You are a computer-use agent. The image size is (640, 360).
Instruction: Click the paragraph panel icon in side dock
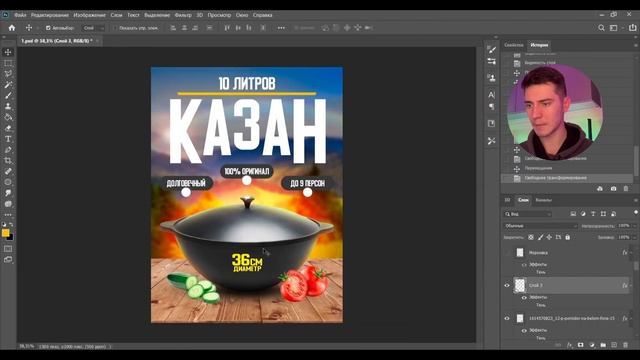(x=491, y=107)
